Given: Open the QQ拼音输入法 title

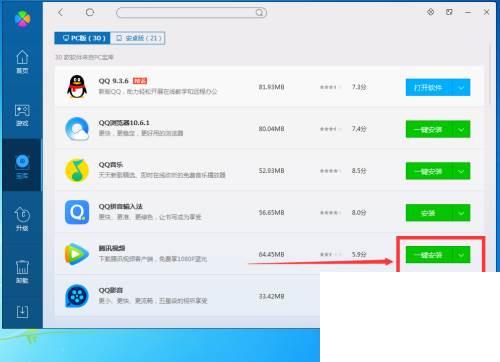Looking at the screenshot, I should click(120, 206).
